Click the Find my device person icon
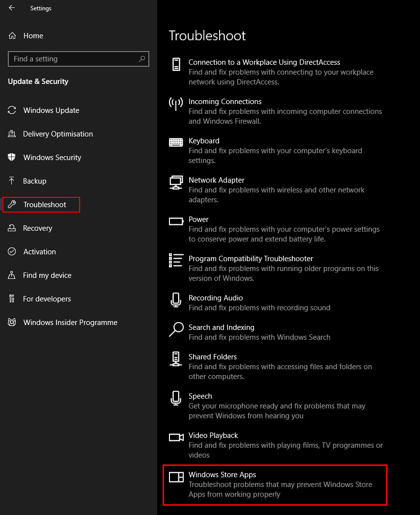Screen dimensions: 420x515 click(12, 275)
